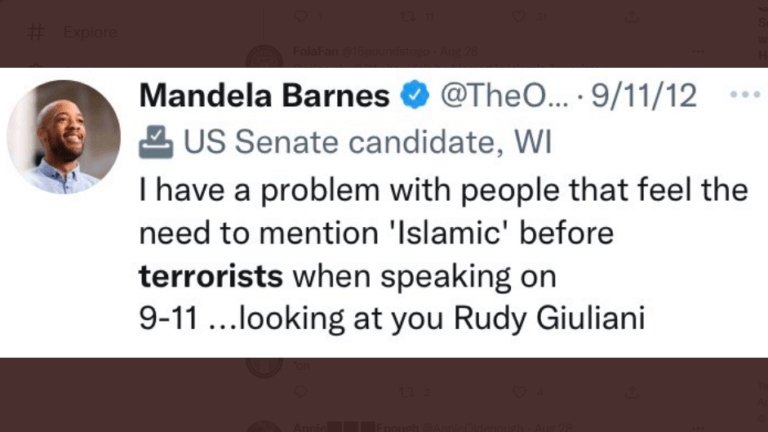
Task: Open the tweet's three-dot more menu
Action: point(745,95)
